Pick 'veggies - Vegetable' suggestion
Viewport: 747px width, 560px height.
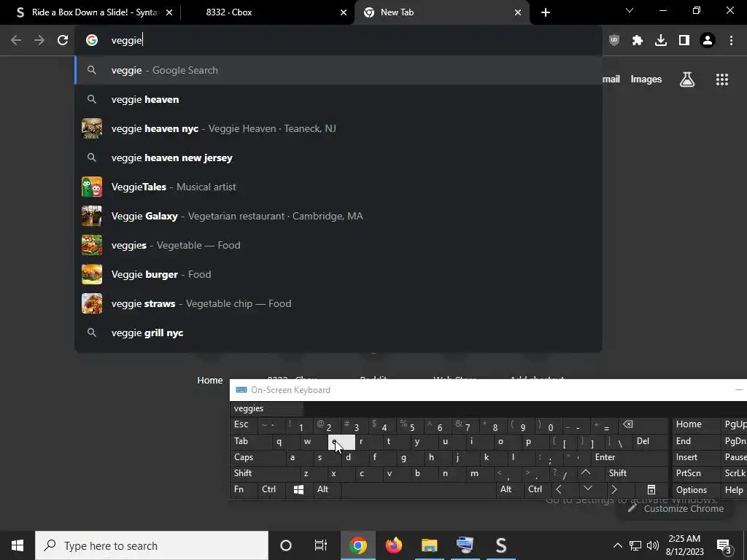[338, 245]
